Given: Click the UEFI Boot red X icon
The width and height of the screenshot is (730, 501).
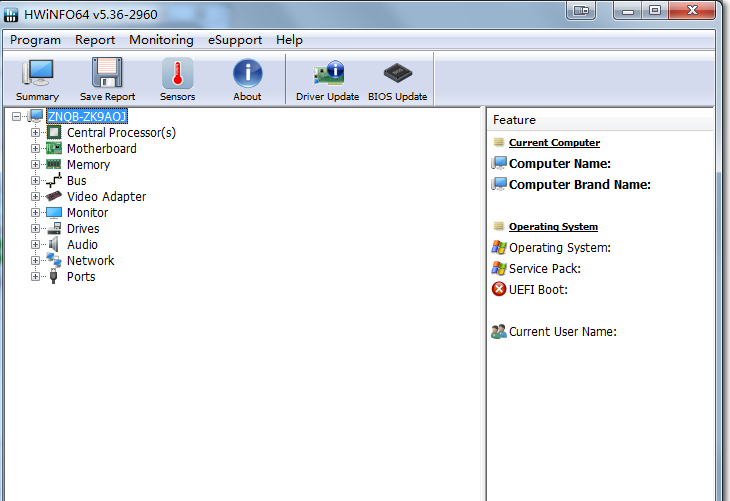Looking at the screenshot, I should pyautogui.click(x=499, y=289).
